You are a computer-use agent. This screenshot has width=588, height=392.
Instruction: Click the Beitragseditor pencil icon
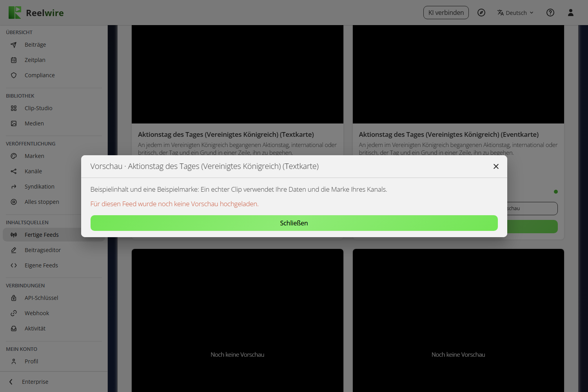click(x=14, y=250)
